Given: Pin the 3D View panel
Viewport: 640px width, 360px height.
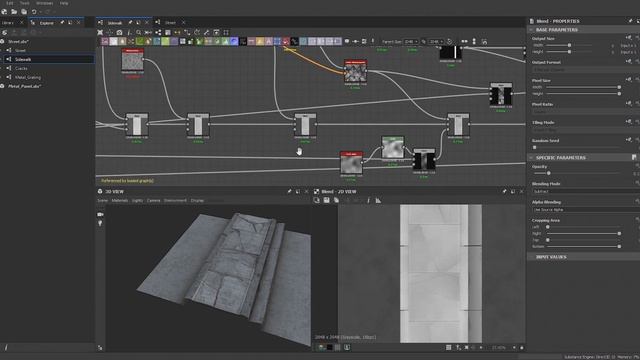Looking at the screenshot, I should [289, 191].
